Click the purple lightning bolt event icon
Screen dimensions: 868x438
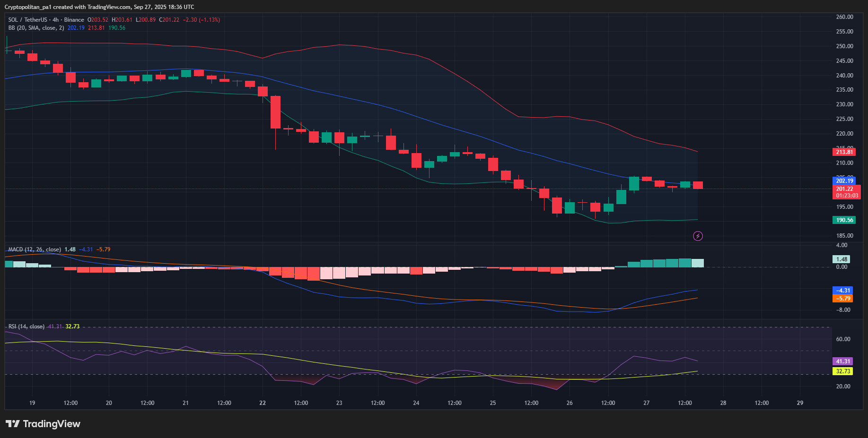[698, 236]
